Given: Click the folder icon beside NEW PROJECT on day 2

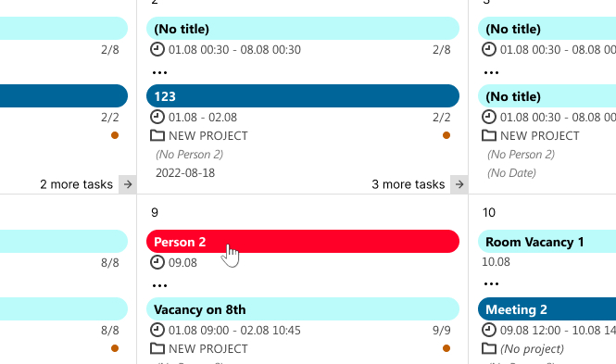Looking at the screenshot, I should (x=157, y=135).
